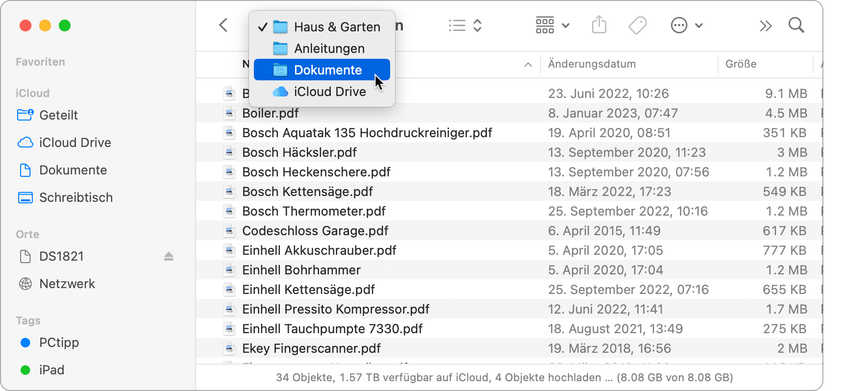
Task: Choose Dokumente in path menu
Action: click(322, 70)
